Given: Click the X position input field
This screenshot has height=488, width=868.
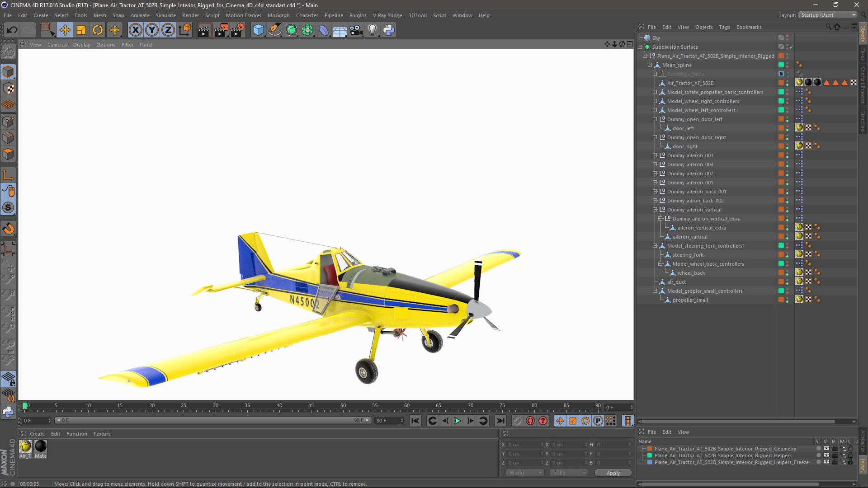Looking at the screenshot, I should [x=525, y=445].
